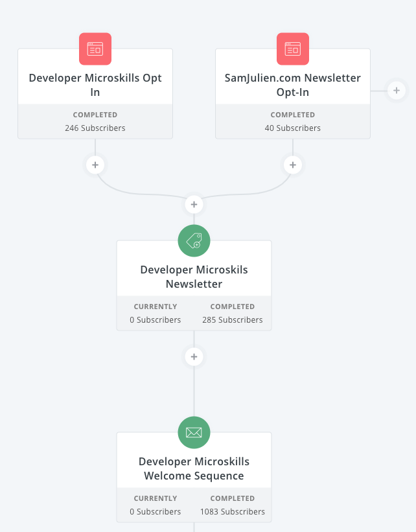Screen dimensions: 416x532
Task: Click the form icon above Developer Microskills Opt In
Action: point(95,49)
